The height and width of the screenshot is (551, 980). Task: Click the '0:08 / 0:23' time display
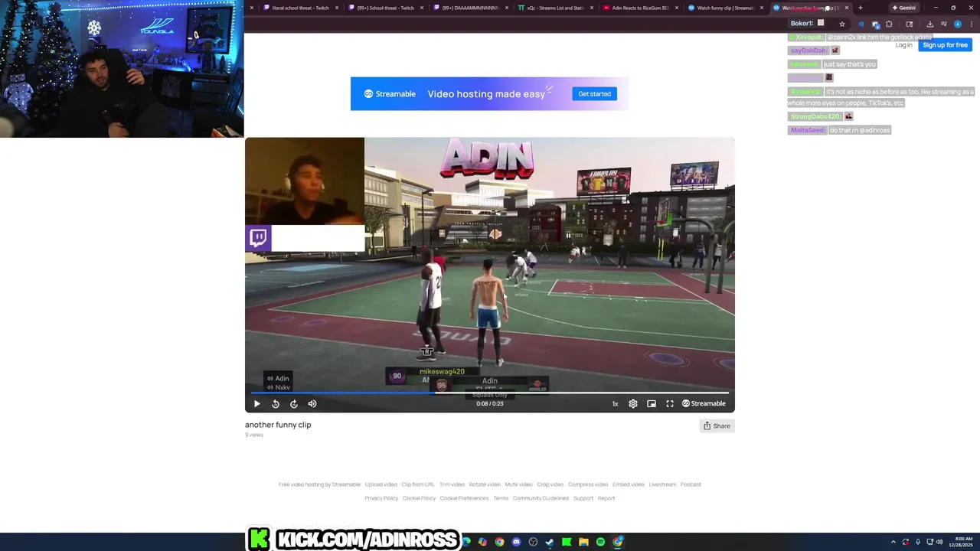pyautogui.click(x=490, y=403)
